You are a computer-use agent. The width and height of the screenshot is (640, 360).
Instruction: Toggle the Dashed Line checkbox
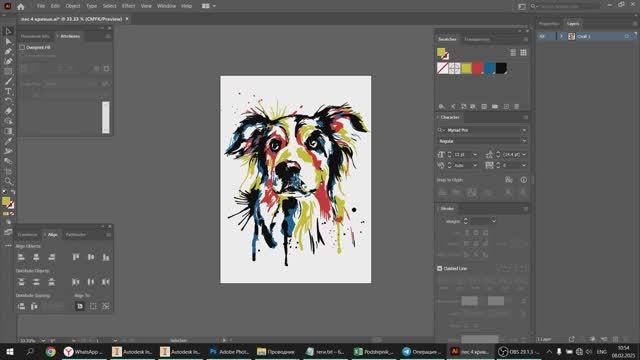click(440, 269)
